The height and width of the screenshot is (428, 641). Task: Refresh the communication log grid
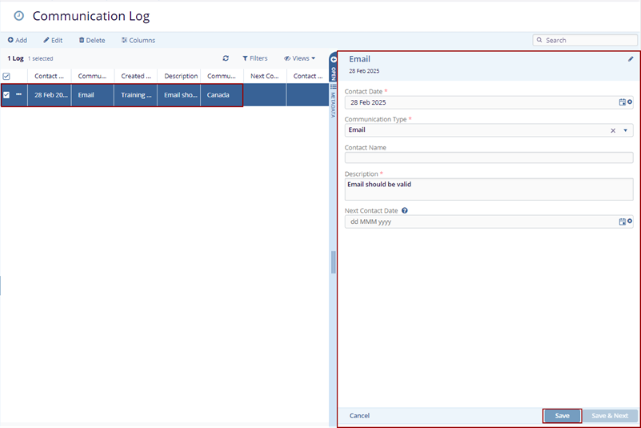pos(226,59)
